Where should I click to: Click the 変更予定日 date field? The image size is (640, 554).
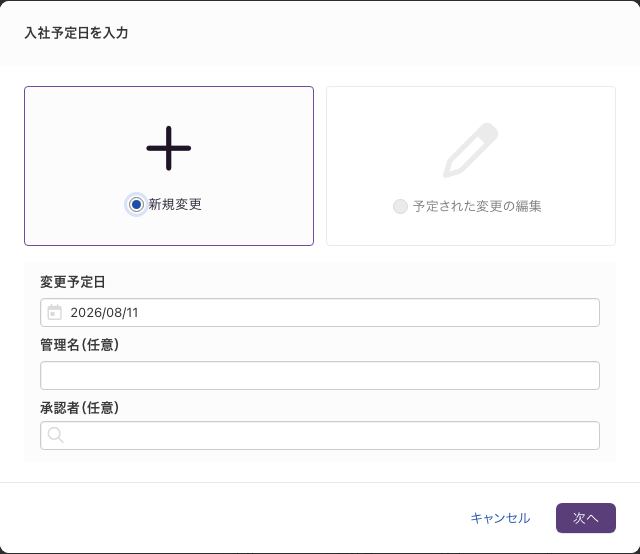click(x=320, y=312)
